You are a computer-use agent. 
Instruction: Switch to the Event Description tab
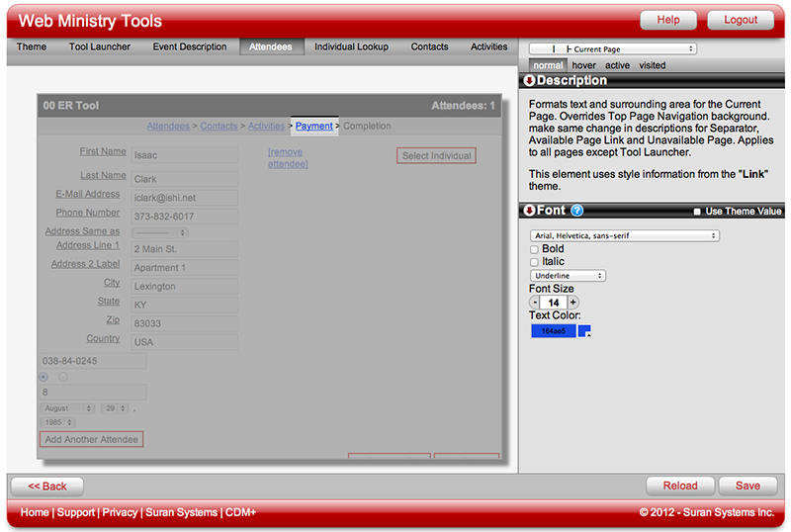tap(190, 46)
